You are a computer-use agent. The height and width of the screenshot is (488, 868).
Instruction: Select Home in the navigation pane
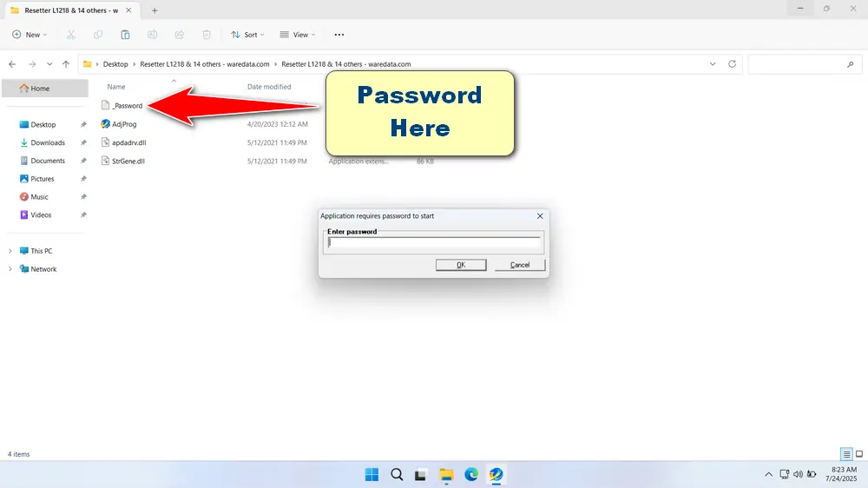(45, 88)
